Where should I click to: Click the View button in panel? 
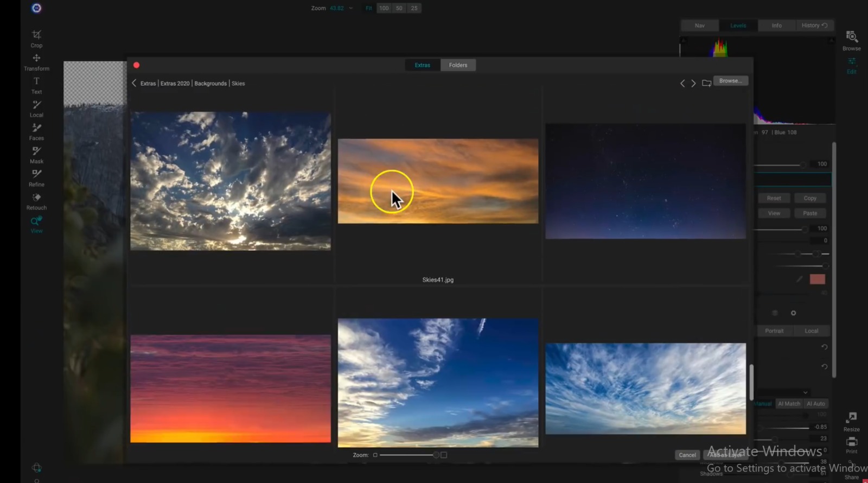click(774, 213)
